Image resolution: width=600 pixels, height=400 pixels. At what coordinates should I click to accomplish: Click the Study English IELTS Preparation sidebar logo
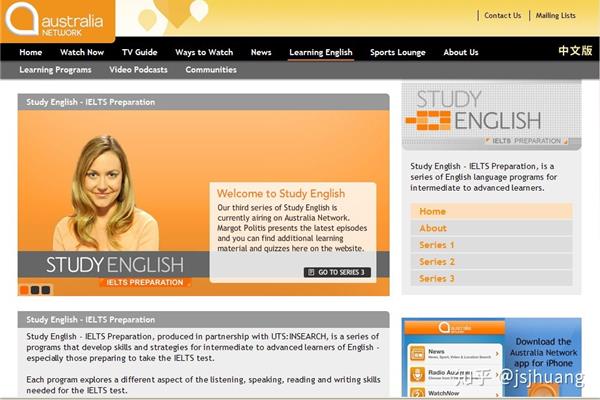(491, 116)
